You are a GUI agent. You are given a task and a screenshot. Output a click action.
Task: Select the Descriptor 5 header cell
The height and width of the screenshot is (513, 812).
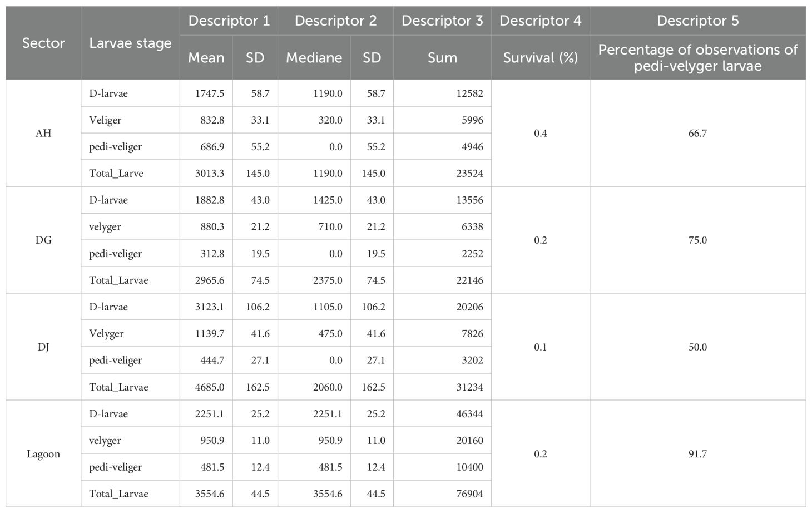(697, 21)
